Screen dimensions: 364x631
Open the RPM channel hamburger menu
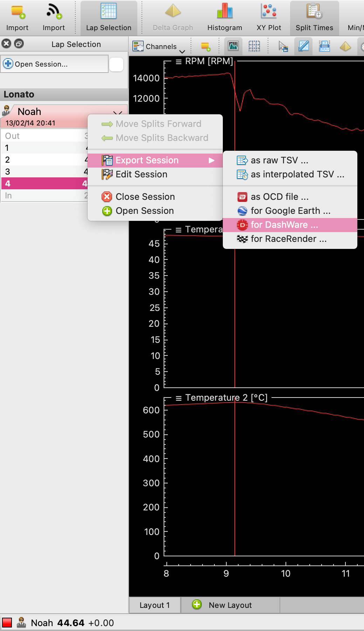(179, 62)
